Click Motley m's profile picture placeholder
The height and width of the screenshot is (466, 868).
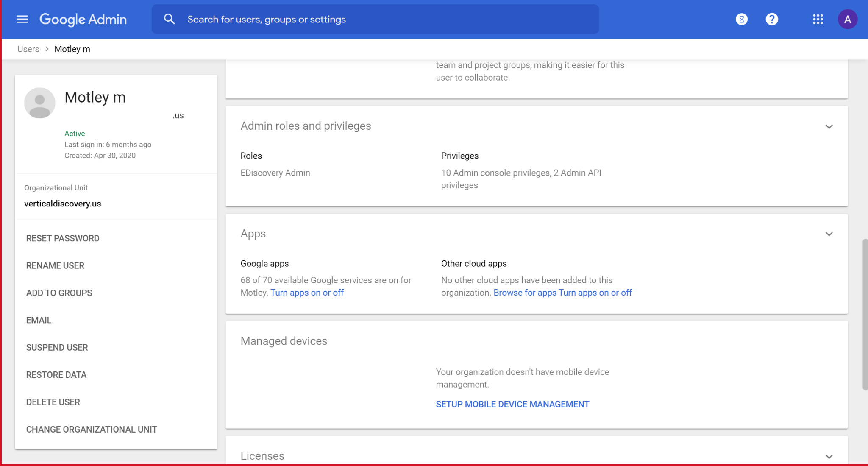[x=40, y=103]
